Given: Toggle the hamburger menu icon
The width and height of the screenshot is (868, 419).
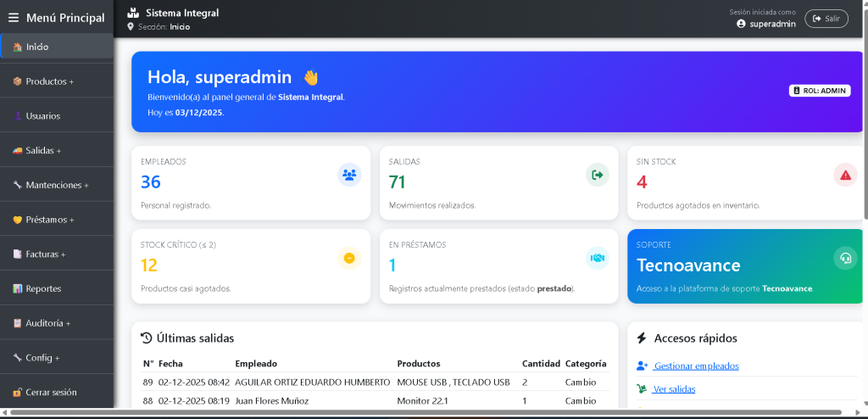Looking at the screenshot, I should point(14,18).
